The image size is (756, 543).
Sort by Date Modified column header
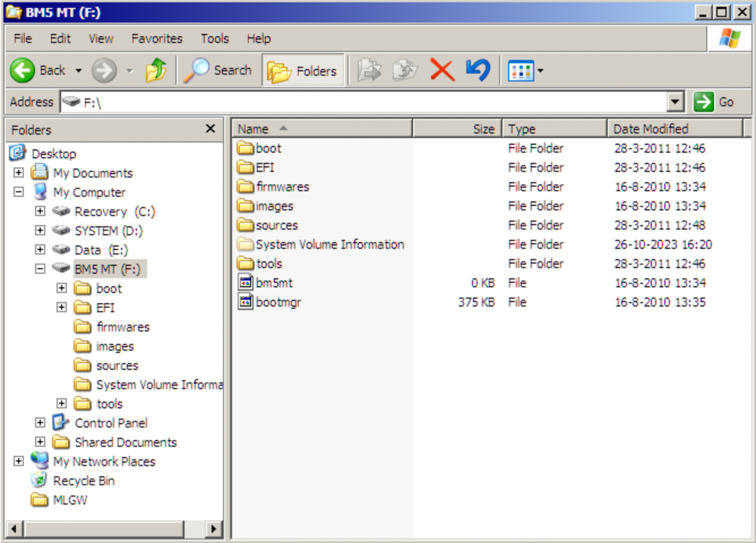pyautogui.click(x=675, y=129)
